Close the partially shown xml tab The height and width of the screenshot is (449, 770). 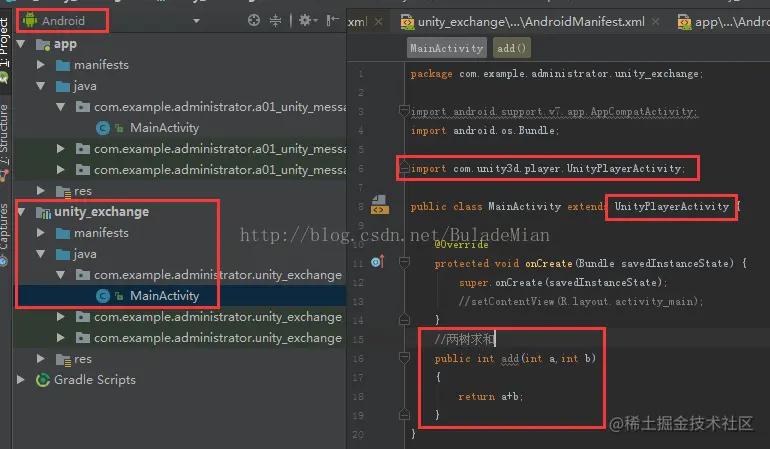[379, 22]
